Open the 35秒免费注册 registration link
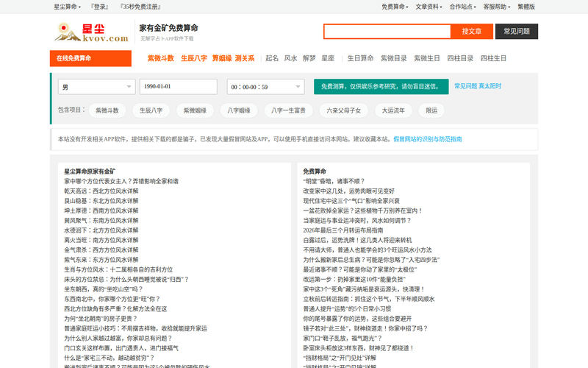This screenshot has width=588, height=368. click(140, 7)
